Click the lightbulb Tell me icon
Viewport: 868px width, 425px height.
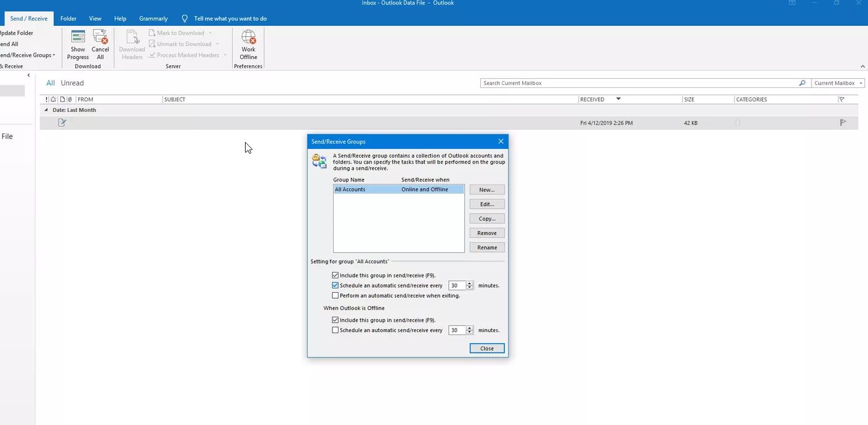pos(185,18)
